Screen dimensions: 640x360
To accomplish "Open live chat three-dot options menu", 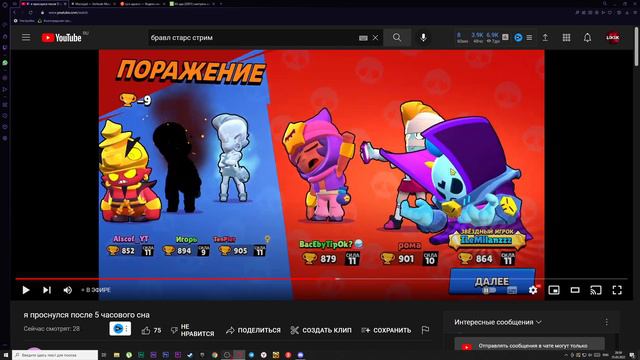I will [x=607, y=322].
